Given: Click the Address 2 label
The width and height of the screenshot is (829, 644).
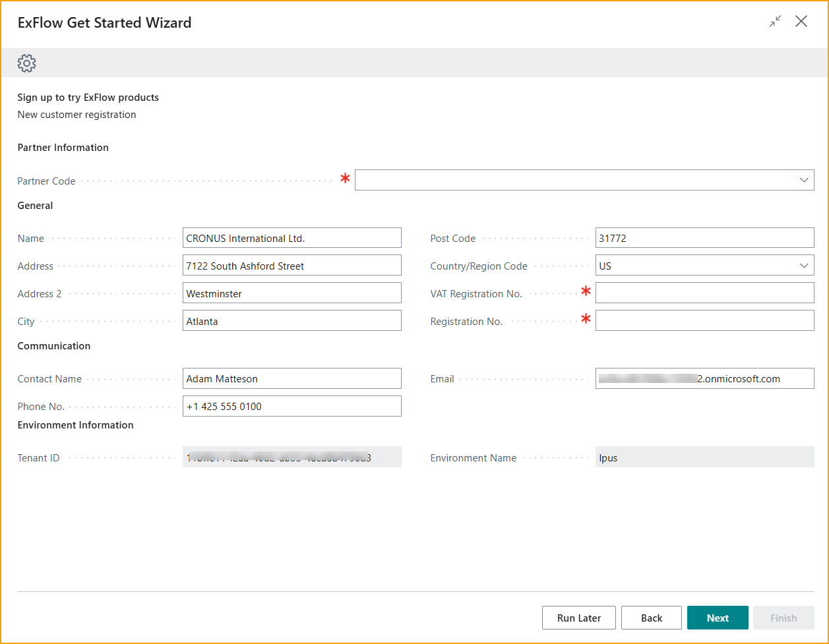Looking at the screenshot, I should click(x=40, y=294).
